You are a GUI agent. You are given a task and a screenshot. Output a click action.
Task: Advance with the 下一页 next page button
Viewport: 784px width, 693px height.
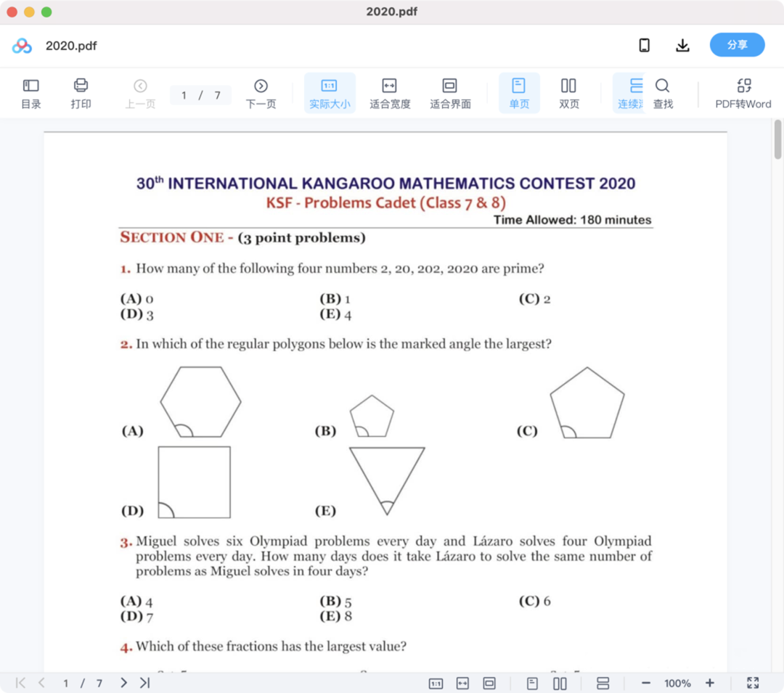tap(261, 94)
